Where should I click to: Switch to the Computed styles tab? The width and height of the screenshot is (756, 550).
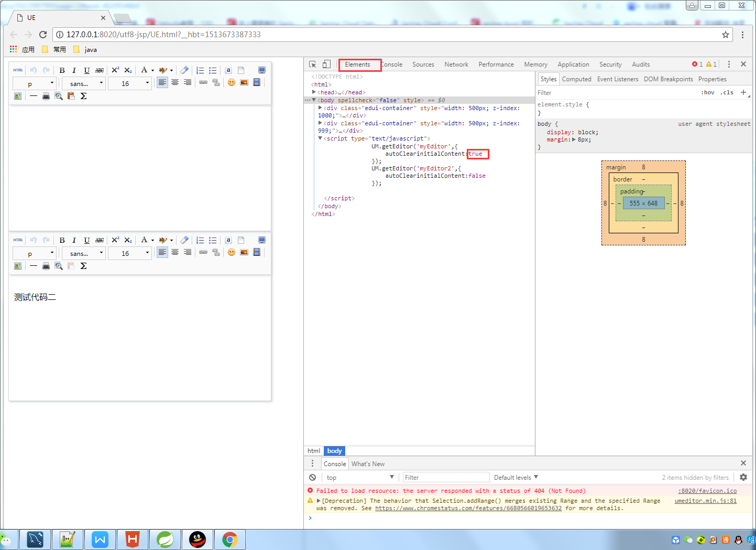tap(577, 79)
